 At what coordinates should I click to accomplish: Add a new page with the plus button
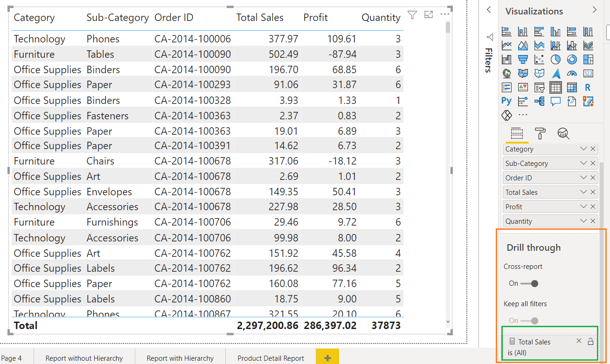pyautogui.click(x=327, y=357)
